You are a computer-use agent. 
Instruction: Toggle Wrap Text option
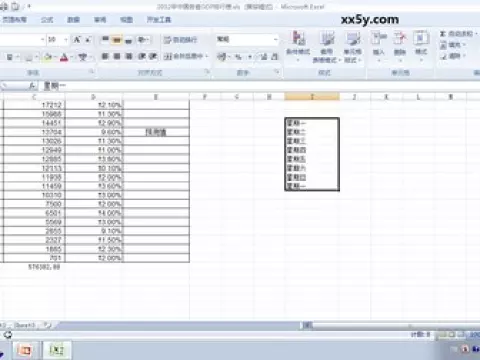click(180, 40)
